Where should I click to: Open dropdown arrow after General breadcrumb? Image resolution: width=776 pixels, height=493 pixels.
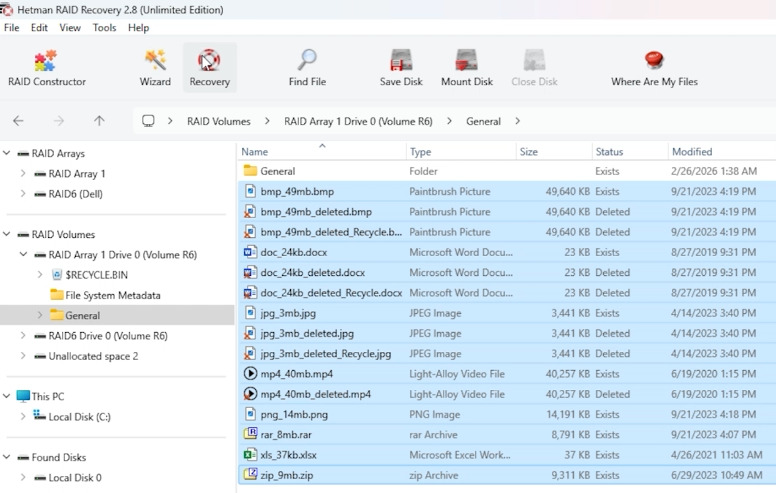pyautogui.click(x=517, y=121)
